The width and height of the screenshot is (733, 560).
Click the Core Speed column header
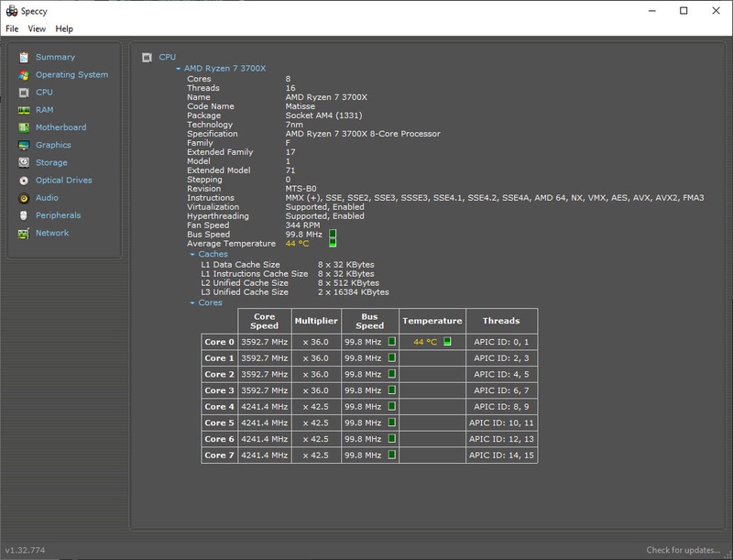[265, 321]
